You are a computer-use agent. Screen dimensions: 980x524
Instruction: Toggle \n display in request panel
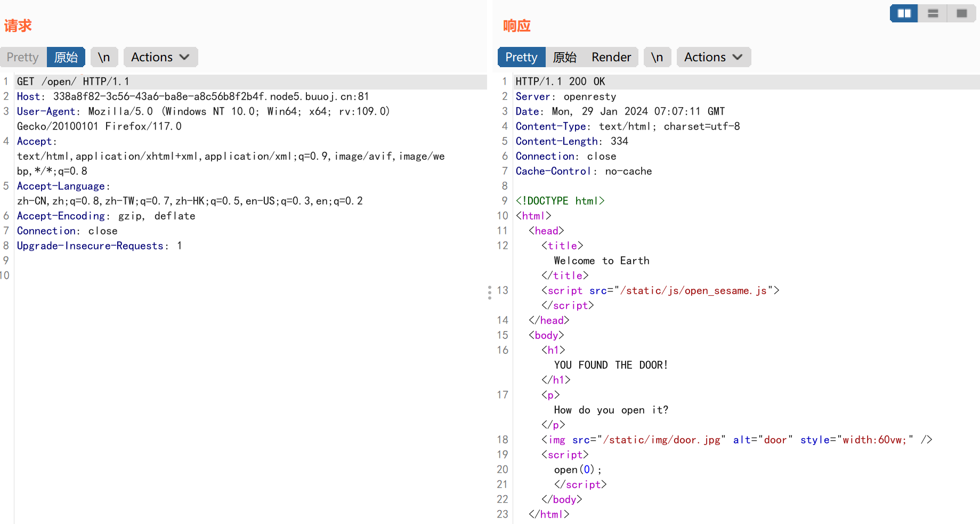(x=104, y=57)
